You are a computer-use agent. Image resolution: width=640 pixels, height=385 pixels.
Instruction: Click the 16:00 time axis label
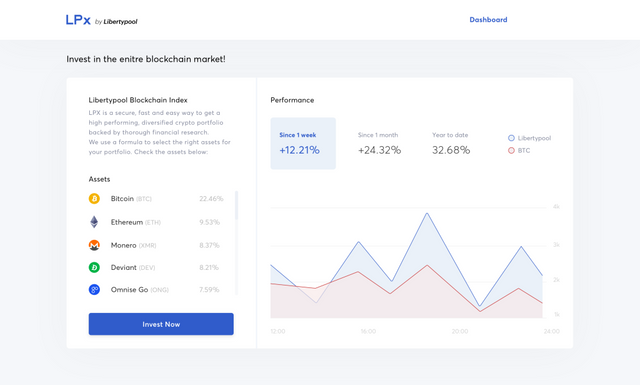pyautogui.click(x=368, y=331)
